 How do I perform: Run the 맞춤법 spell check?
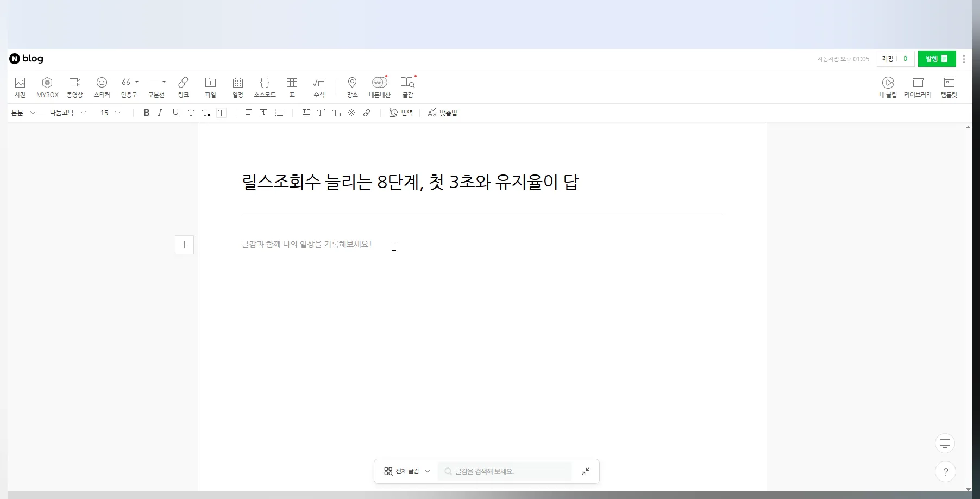click(x=442, y=113)
